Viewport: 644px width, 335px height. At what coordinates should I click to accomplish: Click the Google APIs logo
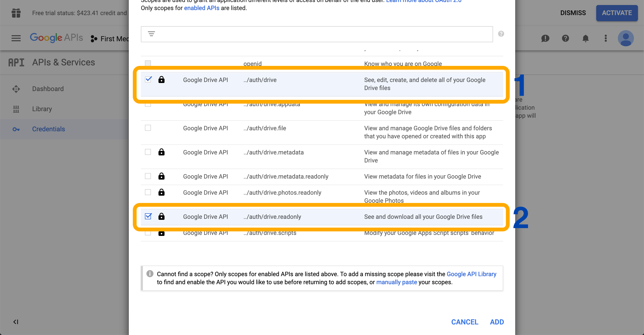pyautogui.click(x=56, y=38)
